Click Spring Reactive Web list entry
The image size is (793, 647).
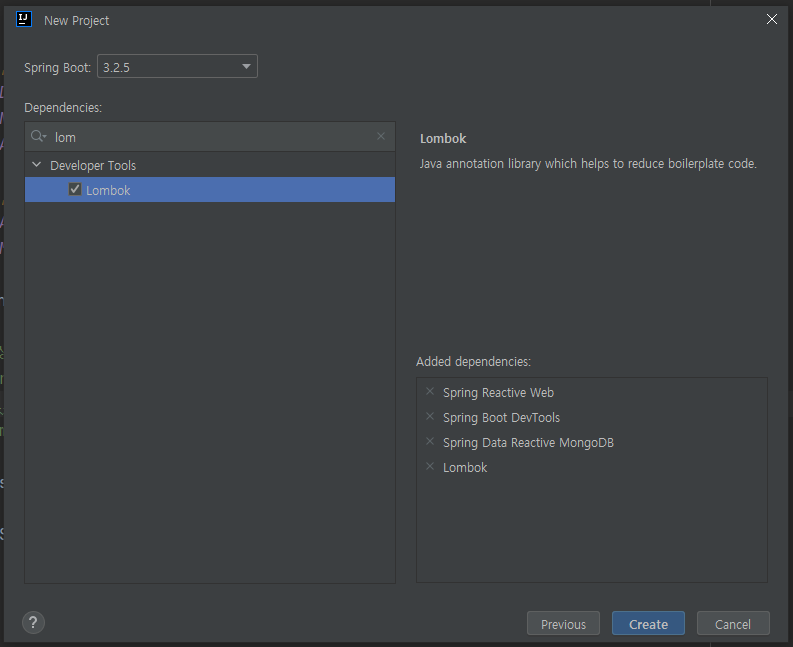pyautogui.click(x=498, y=393)
